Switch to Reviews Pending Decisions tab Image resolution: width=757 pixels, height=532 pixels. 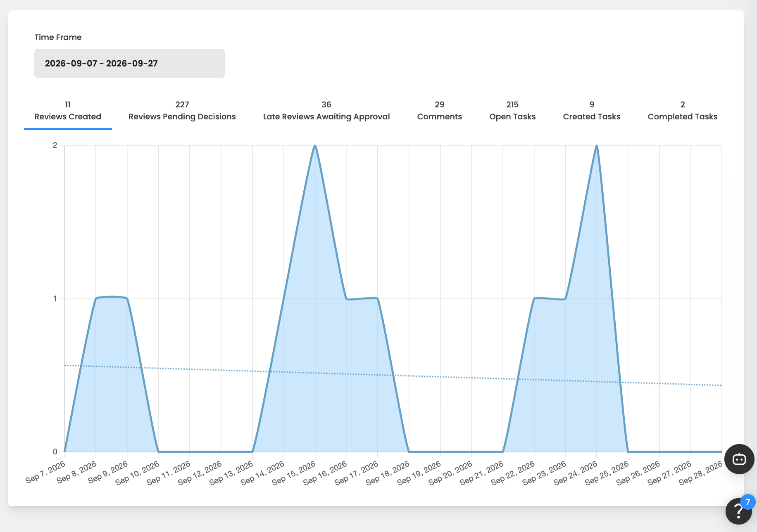tap(182, 111)
